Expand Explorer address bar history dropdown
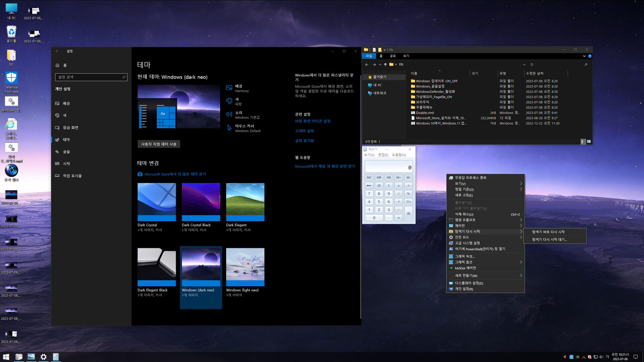The width and height of the screenshot is (644, 362). click(524, 65)
